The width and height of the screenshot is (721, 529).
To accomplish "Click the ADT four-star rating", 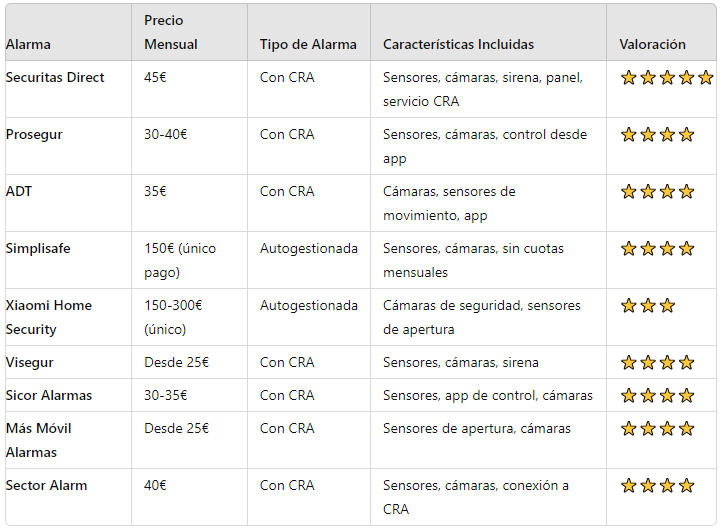I will [657, 192].
